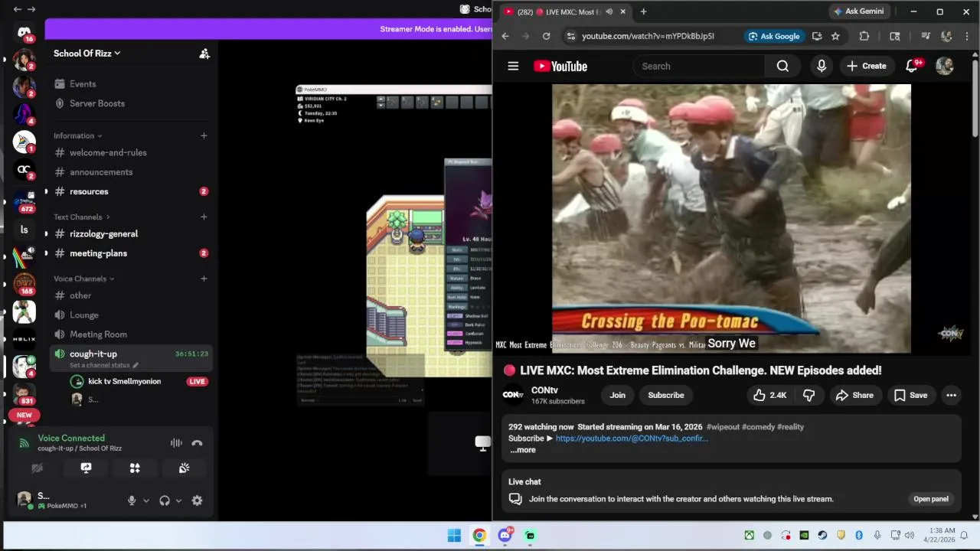Image resolution: width=980 pixels, height=551 pixels.
Task: Open Chrome extensions puzzle icon
Action: tap(864, 36)
